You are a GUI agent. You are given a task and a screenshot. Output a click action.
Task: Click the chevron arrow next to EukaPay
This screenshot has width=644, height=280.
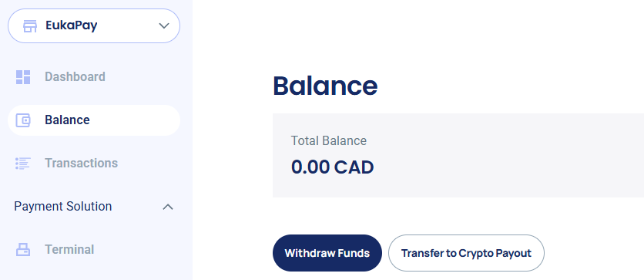(x=164, y=26)
